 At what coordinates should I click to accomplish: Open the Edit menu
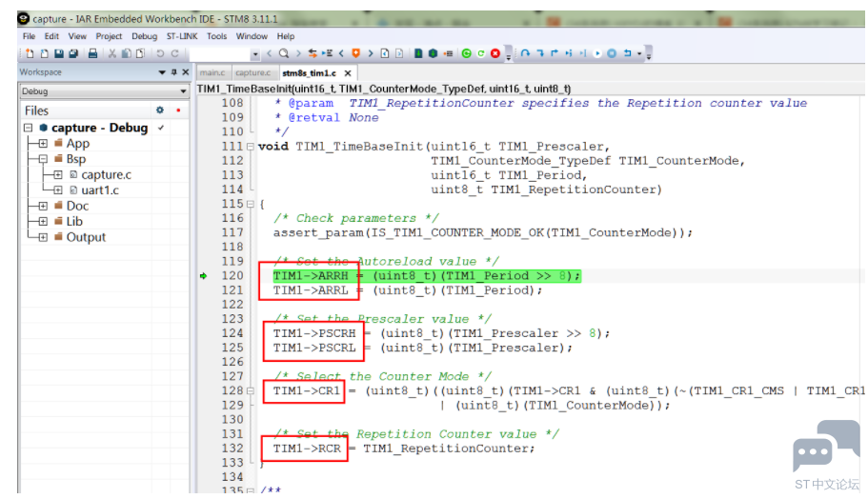point(51,36)
